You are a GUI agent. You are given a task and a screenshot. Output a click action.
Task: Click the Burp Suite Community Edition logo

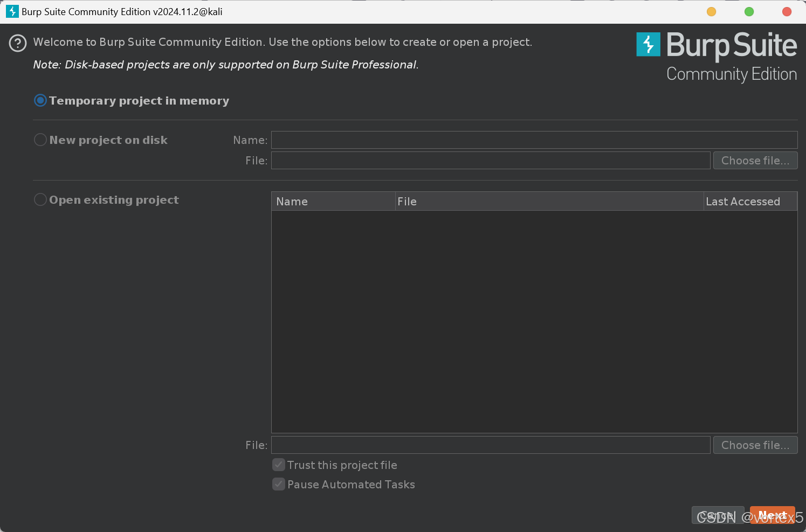pos(717,57)
